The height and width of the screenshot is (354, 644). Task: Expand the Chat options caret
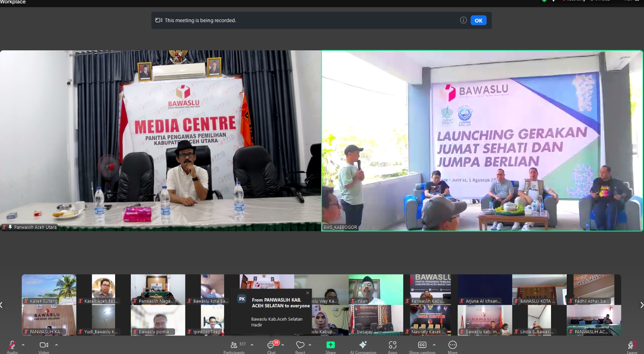283,345
